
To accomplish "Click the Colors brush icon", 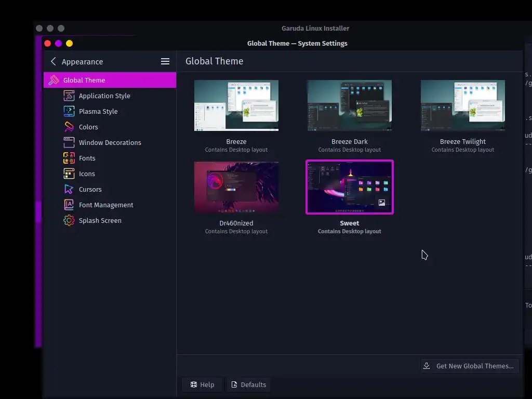I will click(69, 127).
